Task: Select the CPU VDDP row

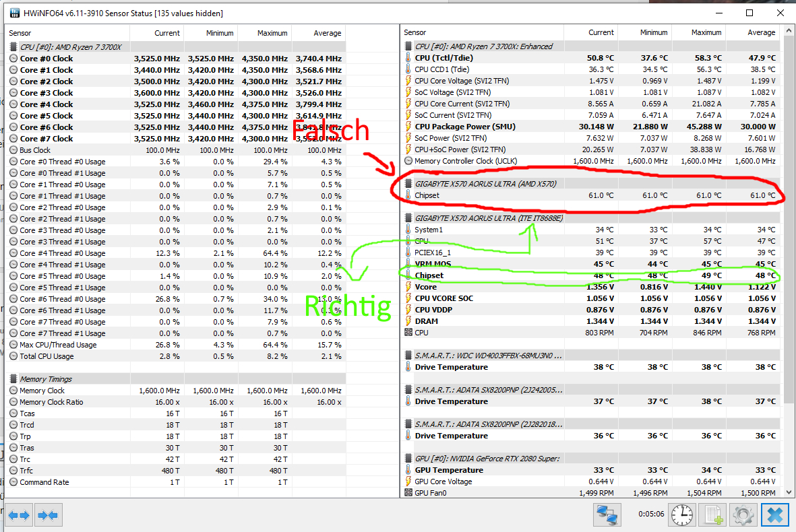Action: tap(590, 310)
